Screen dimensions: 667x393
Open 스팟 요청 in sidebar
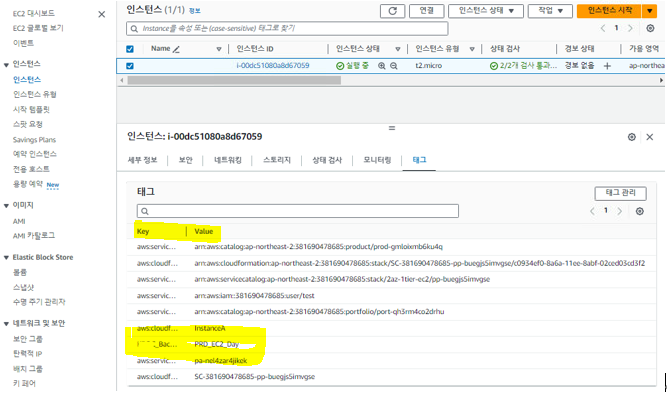pyautogui.click(x=28, y=125)
